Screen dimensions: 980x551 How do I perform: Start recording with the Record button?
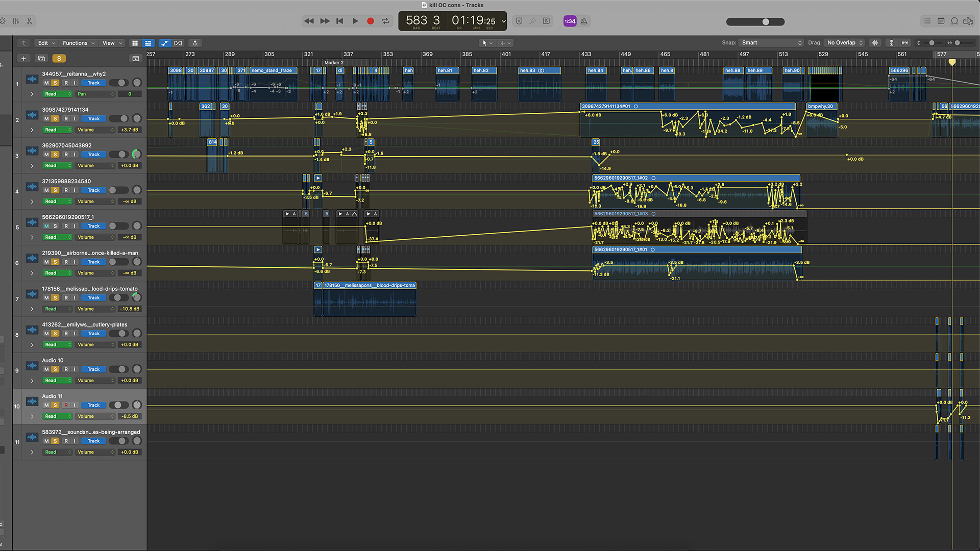(x=370, y=21)
